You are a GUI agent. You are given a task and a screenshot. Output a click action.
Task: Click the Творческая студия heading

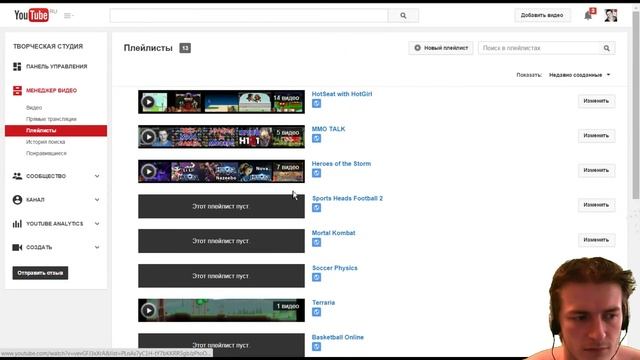click(x=48, y=47)
